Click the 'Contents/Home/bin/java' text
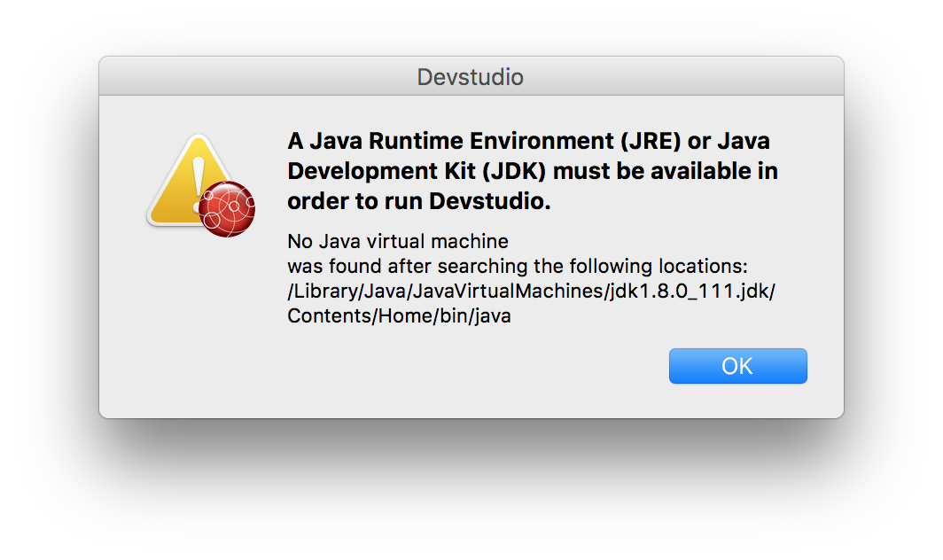Screen dimensions: 943x560 [400, 315]
